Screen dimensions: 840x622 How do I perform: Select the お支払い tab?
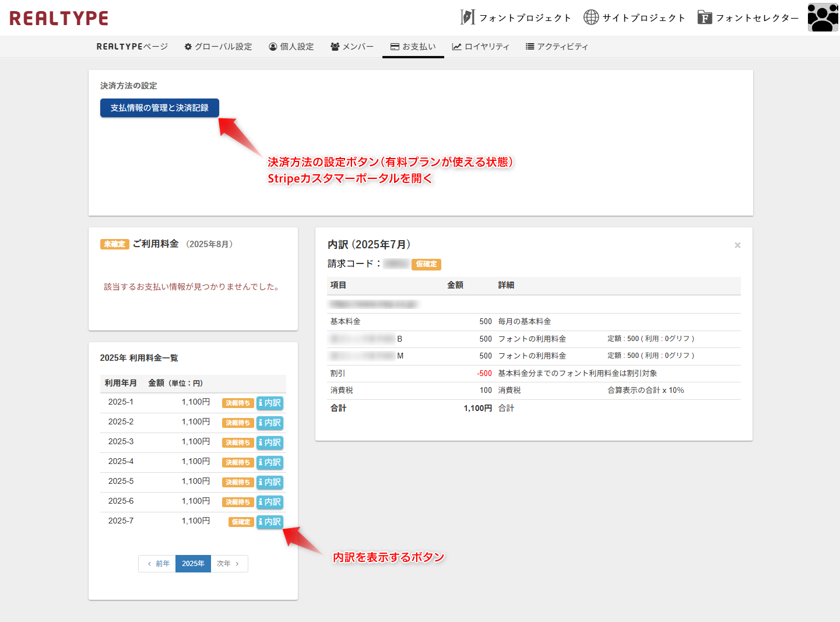tap(413, 47)
